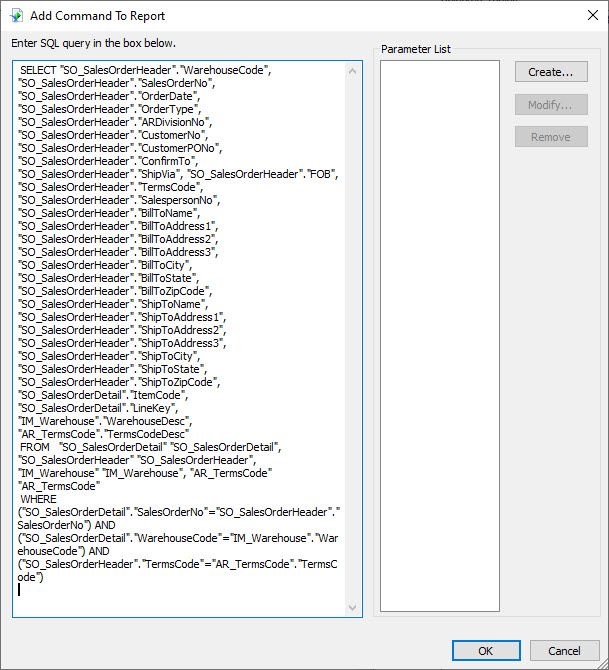This screenshot has height=670, width=609.
Task: Click the SO_SalesOrderDetail "ItemCode" line
Action: (x=103, y=395)
